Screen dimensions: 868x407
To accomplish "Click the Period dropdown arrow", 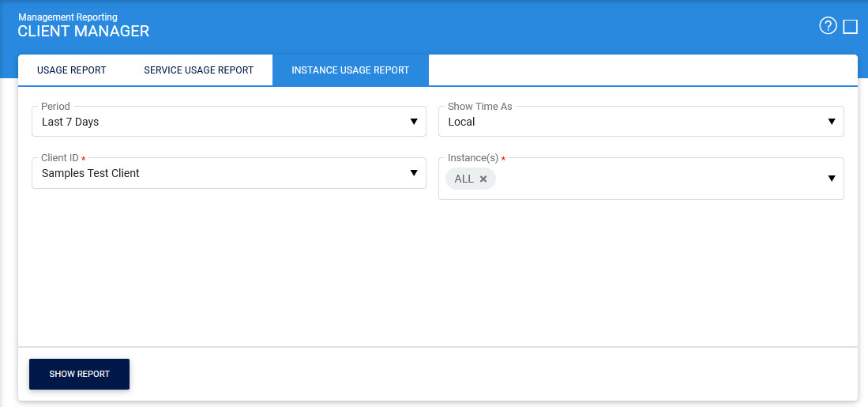I will pos(413,122).
